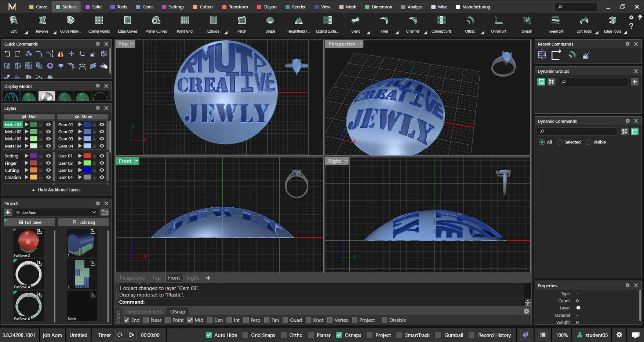Select the Heightfield tool
The width and height of the screenshot is (644, 342).
point(299,24)
